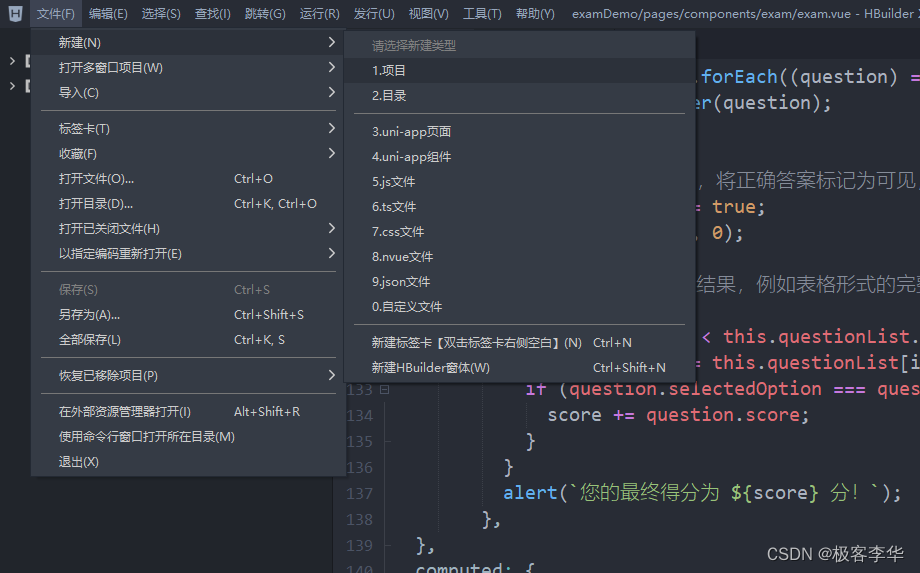This screenshot has height=573, width=920.
Task: Choose 打开文件(O)... from the file menu
Action: tap(188, 179)
